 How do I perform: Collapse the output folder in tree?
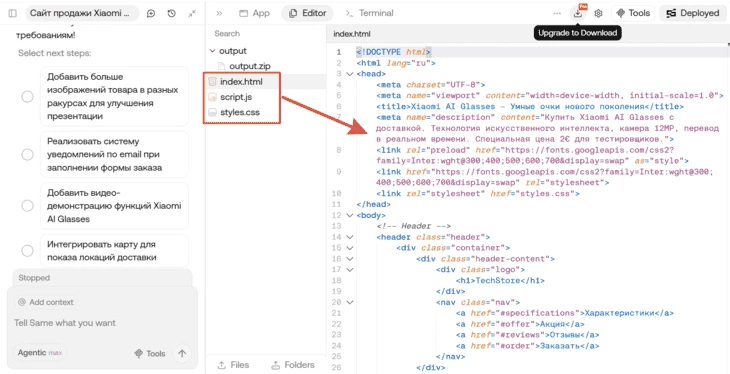point(213,51)
